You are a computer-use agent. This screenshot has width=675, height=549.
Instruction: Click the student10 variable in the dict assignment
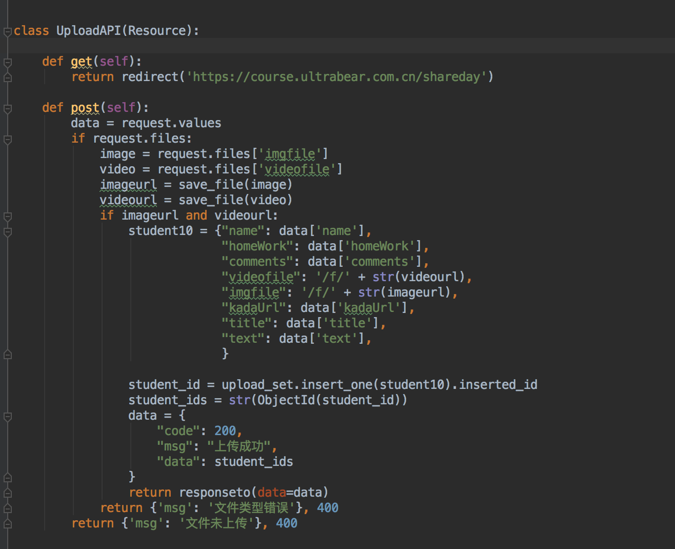161,231
